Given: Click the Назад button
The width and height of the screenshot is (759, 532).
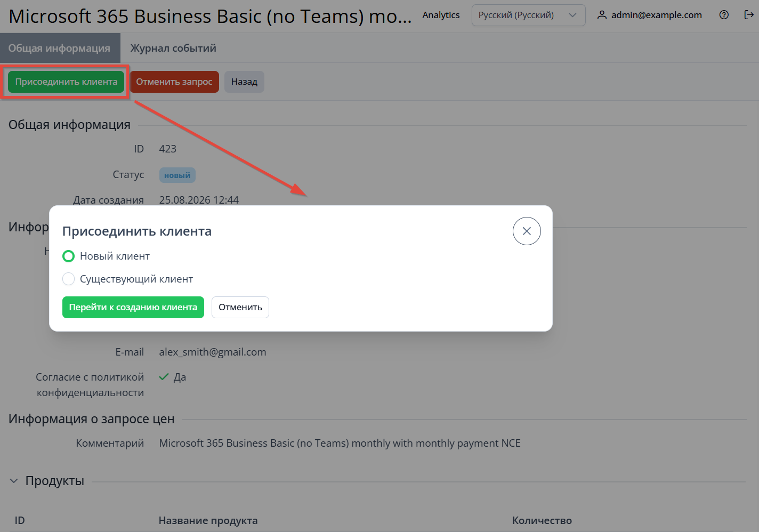Looking at the screenshot, I should (244, 82).
